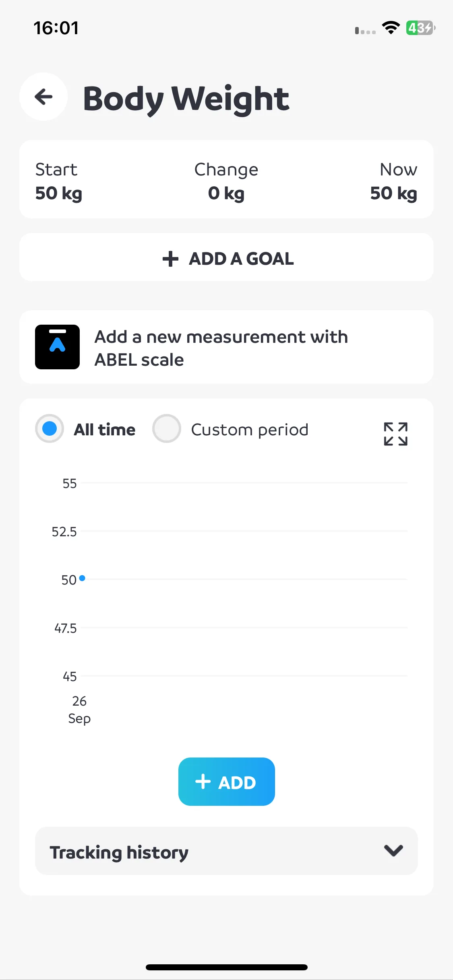Click the Tracking history chevron arrow
The image size is (453, 980).
393,850
